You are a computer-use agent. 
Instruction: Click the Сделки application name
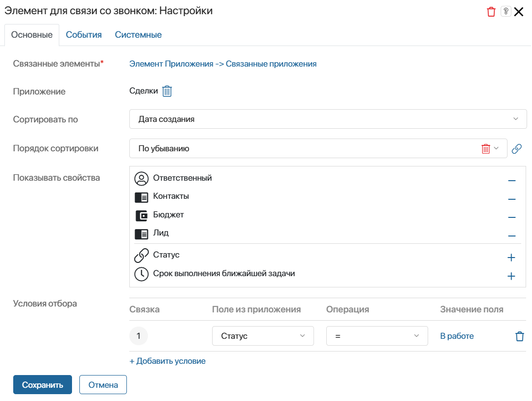click(144, 91)
